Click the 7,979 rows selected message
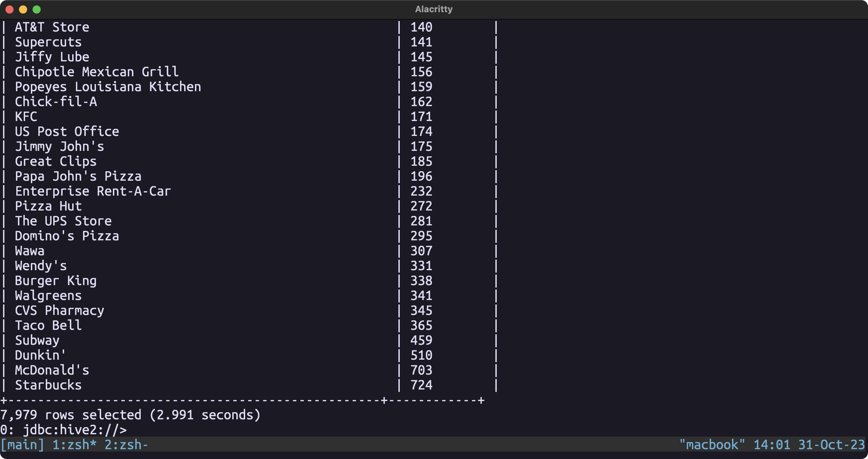This screenshot has height=459, width=868. (130, 415)
